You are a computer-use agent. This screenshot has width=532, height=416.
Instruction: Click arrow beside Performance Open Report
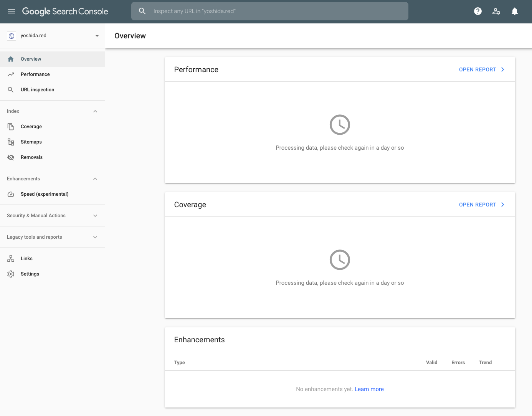tap(502, 69)
